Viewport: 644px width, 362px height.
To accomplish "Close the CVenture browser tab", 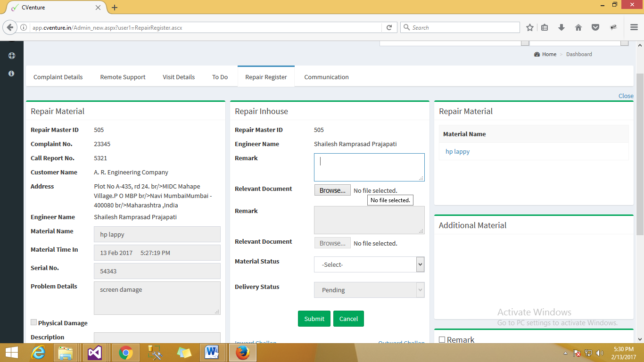I will 98,8.
